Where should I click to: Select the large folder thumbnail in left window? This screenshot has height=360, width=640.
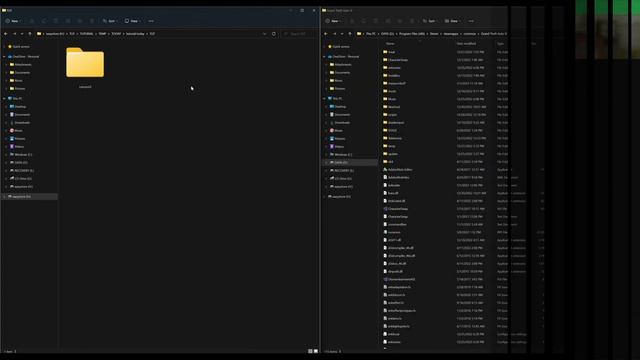85,62
